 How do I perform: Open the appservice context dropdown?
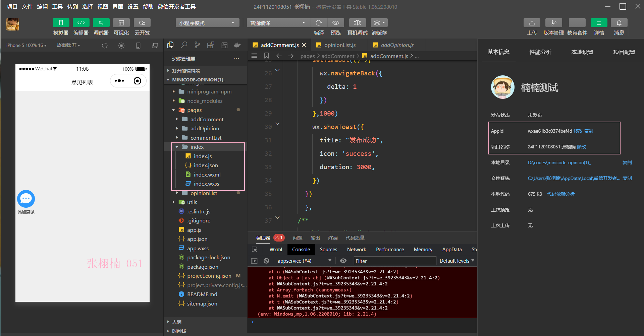click(x=304, y=261)
